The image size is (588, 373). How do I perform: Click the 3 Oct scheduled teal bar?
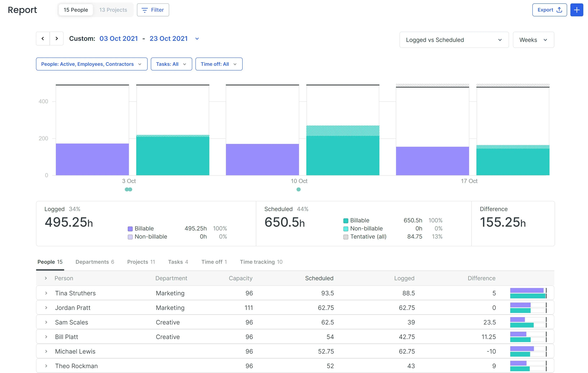173,155
